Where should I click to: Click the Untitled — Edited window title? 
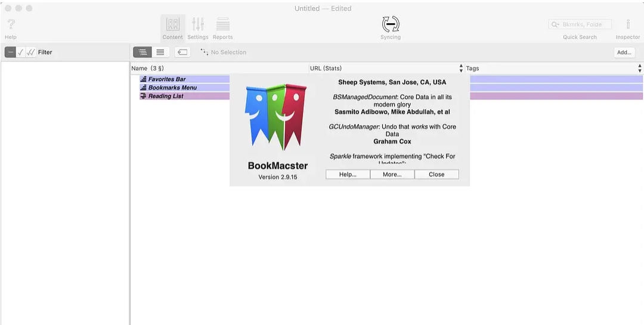pos(323,8)
